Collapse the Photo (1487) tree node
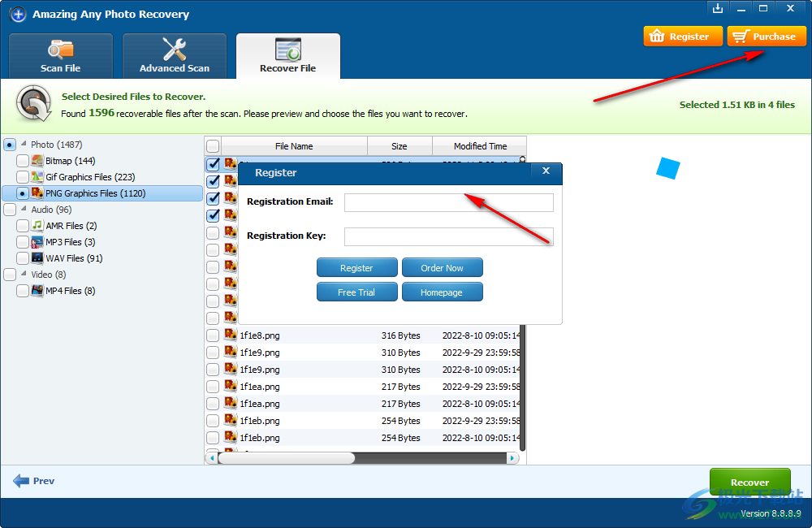This screenshot has width=812, height=528. tap(23, 145)
